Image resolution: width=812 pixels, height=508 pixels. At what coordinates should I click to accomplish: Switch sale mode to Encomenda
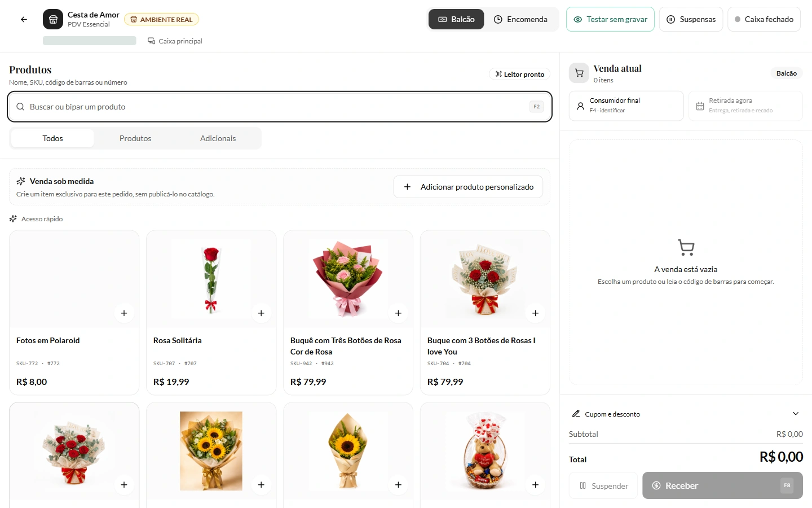[520, 19]
